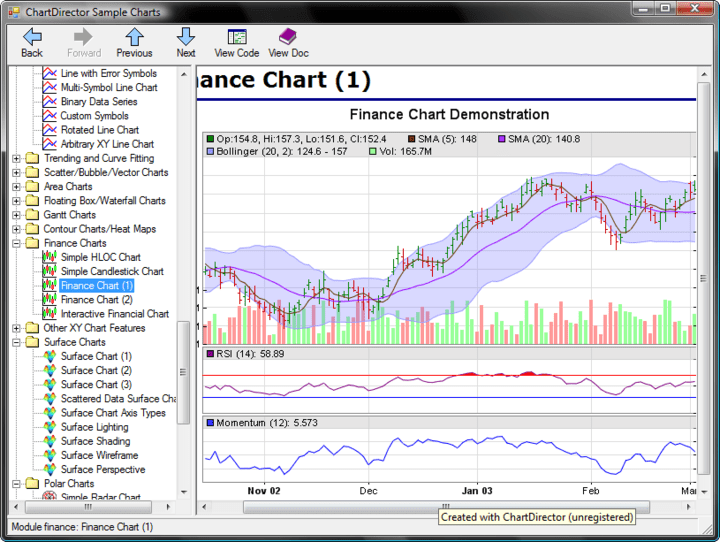Click the Surface Chart (2) icon

point(50,370)
